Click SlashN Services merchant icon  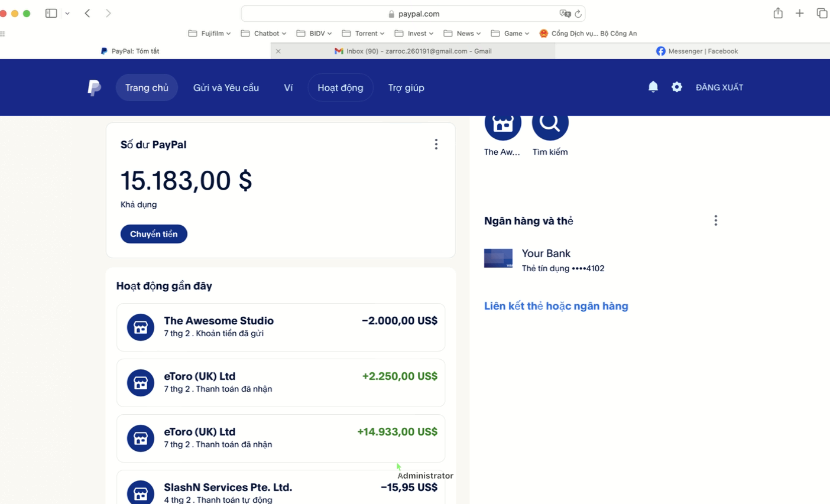pos(141,492)
